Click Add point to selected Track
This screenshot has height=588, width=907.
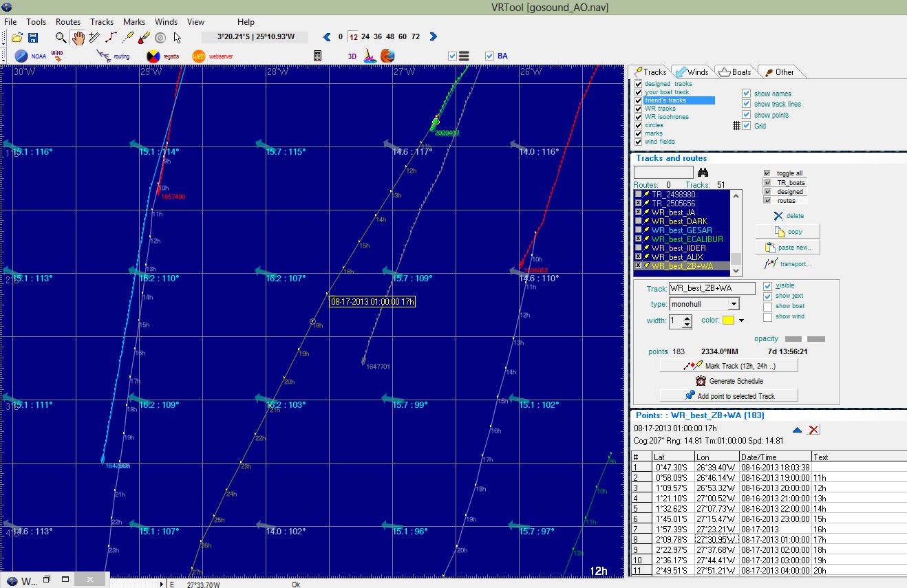729,395
